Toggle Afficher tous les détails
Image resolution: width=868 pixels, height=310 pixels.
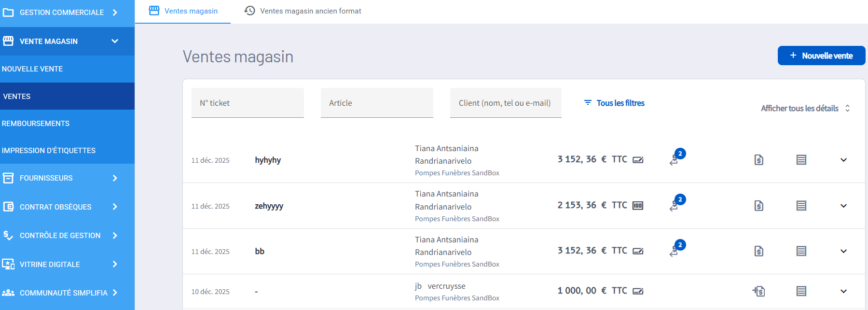(x=805, y=108)
